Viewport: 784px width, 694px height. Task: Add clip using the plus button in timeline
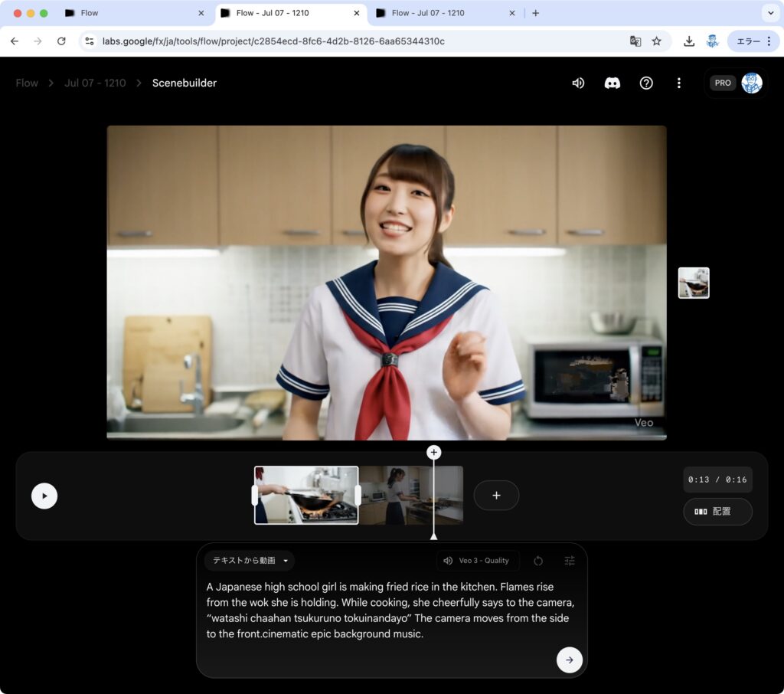click(x=496, y=496)
